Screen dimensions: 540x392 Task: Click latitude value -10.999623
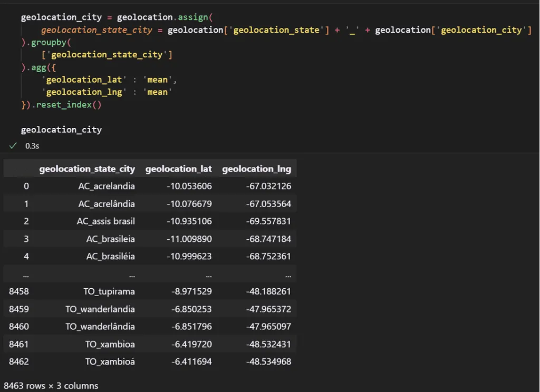189,257
